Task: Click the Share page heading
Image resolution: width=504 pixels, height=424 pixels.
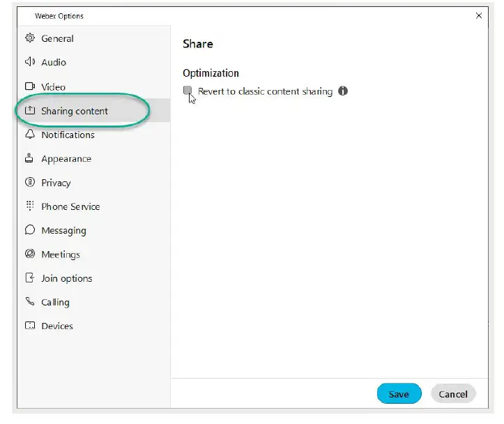Action: pyautogui.click(x=198, y=44)
